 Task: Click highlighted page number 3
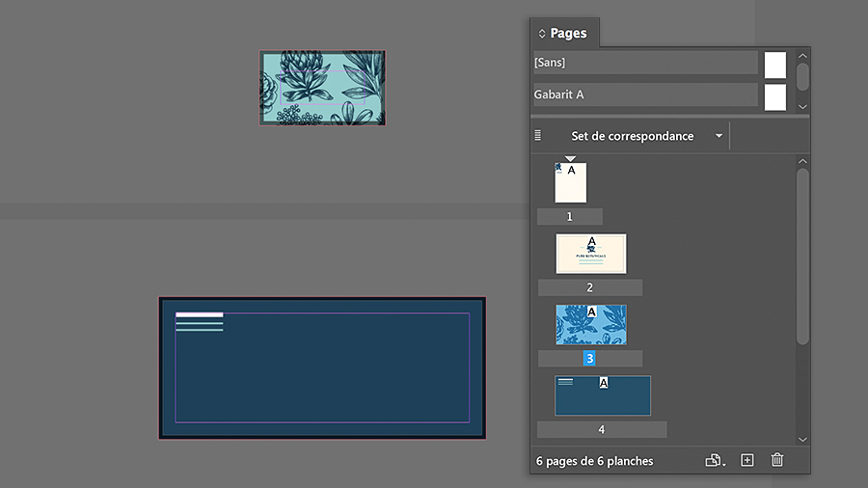point(589,359)
